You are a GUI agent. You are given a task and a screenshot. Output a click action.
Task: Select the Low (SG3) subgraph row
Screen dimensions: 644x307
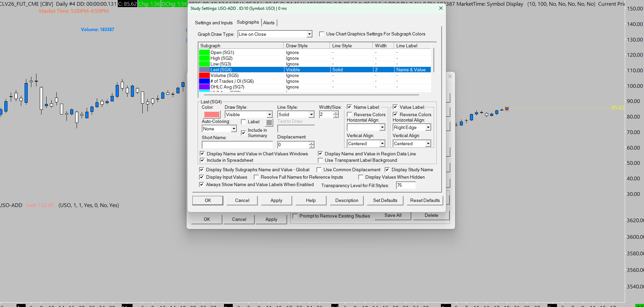pyautogui.click(x=315, y=64)
